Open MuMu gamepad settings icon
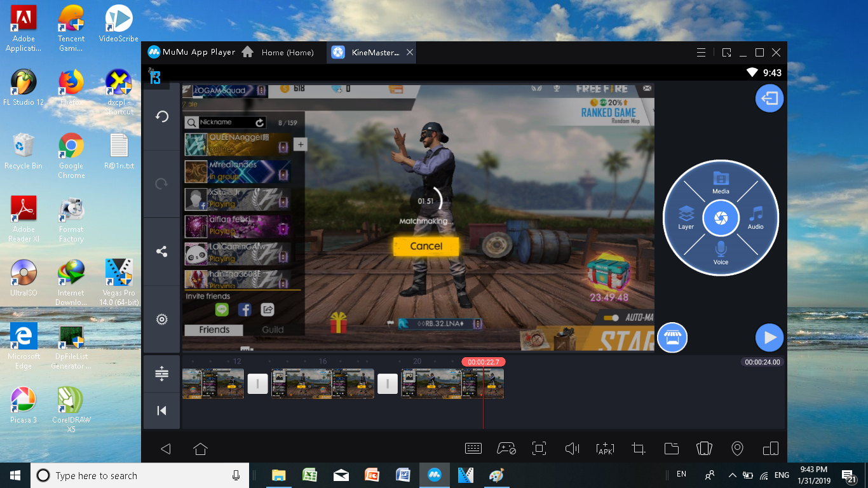 point(506,449)
